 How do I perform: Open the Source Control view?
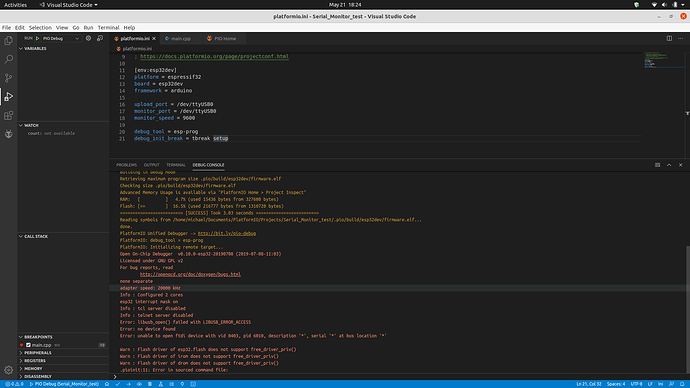point(8,78)
